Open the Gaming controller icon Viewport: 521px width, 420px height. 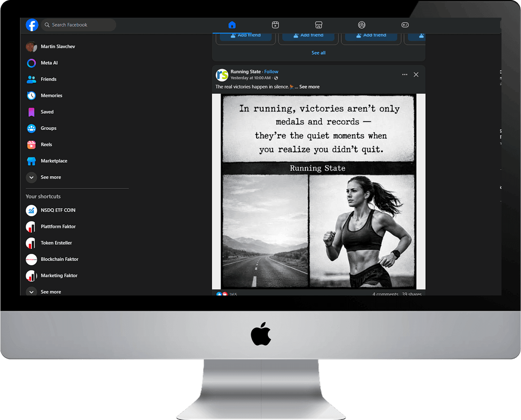[x=405, y=25]
